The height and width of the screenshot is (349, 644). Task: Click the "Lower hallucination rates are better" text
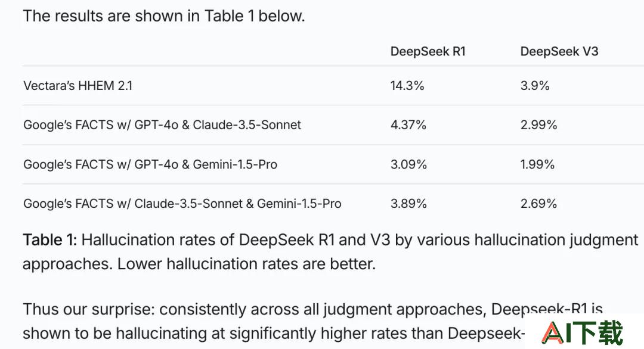[246, 264]
